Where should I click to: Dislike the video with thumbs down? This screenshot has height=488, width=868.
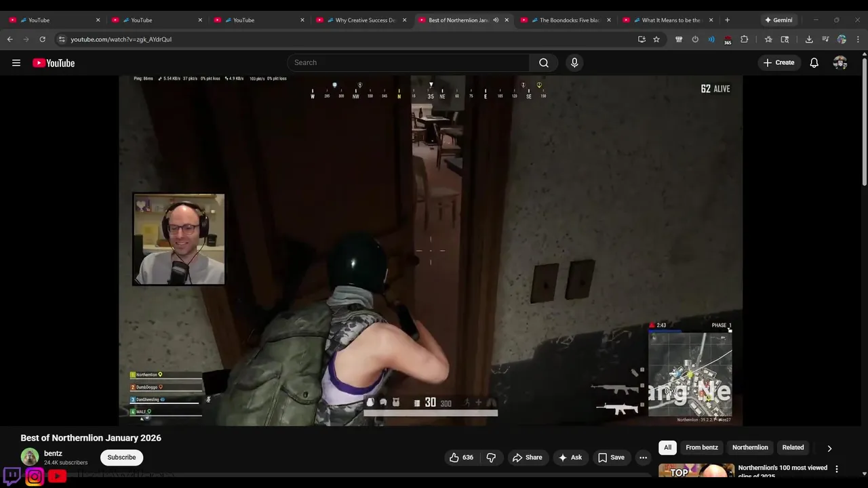[491, 457]
